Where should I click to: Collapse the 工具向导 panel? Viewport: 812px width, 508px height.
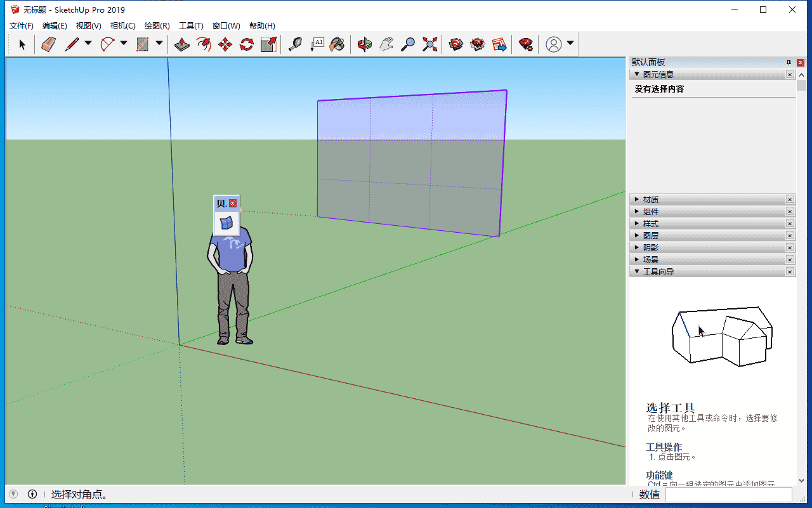(x=637, y=271)
